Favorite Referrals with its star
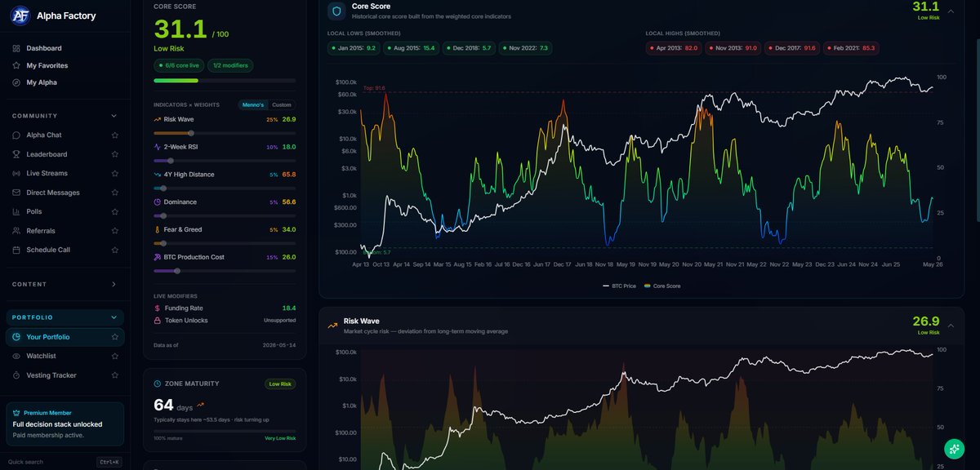Viewport: 980px width, 470px height. click(114, 231)
